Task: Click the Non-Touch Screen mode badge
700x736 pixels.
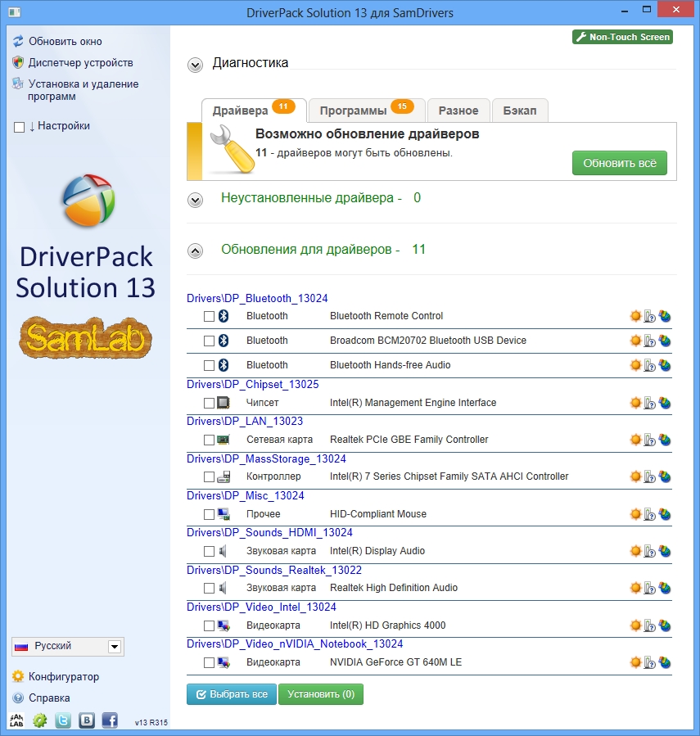Action: (x=622, y=37)
